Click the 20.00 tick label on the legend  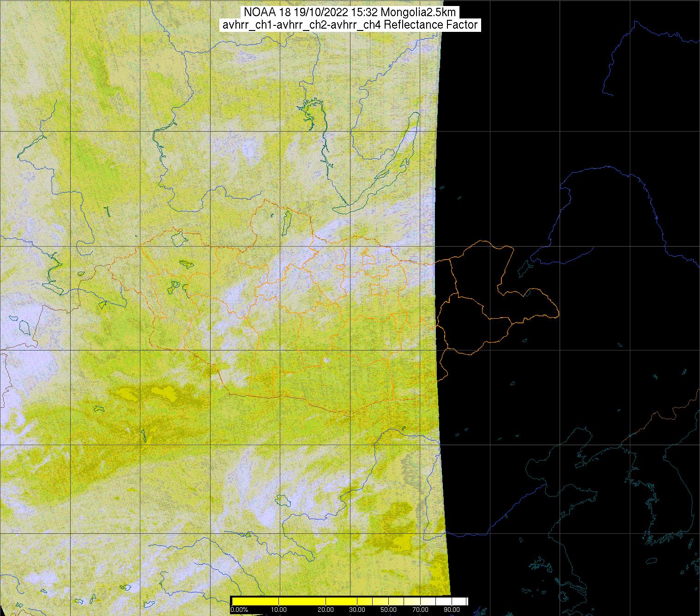coord(326,610)
